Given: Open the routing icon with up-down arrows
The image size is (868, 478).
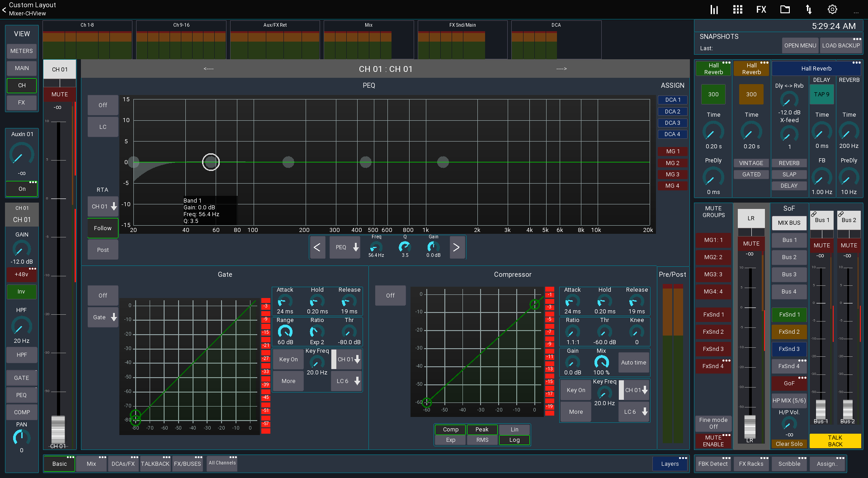Looking at the screenshot, I should click(x=808, y=9).
